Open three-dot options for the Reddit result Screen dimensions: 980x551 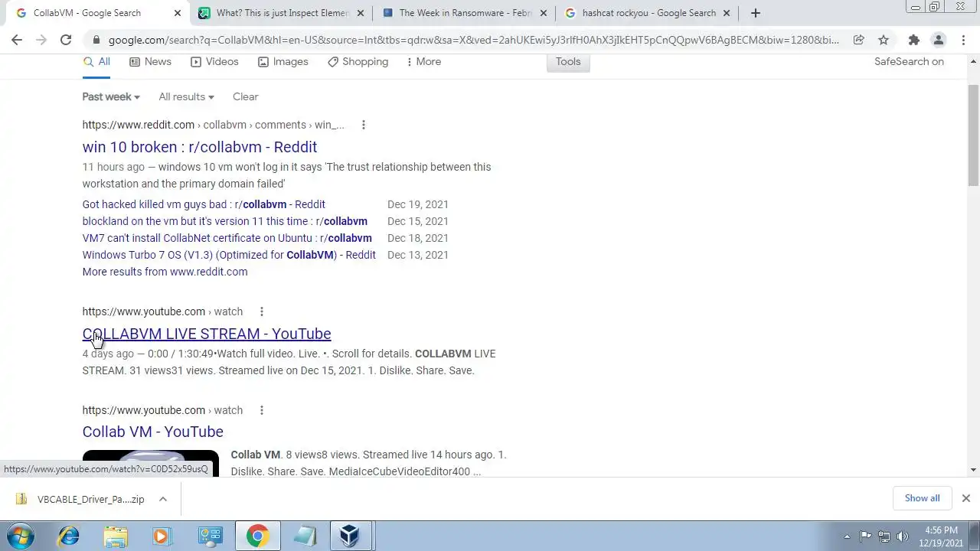[364, 125]
